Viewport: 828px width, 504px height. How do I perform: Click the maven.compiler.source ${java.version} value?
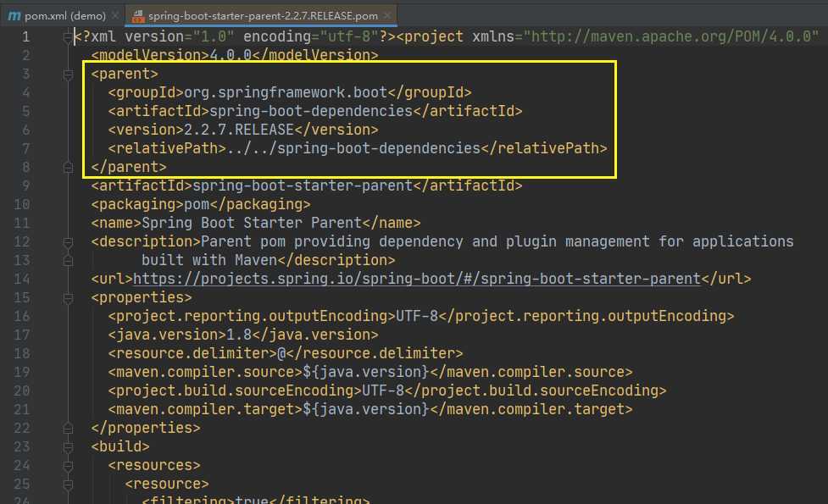pos(366,372)
